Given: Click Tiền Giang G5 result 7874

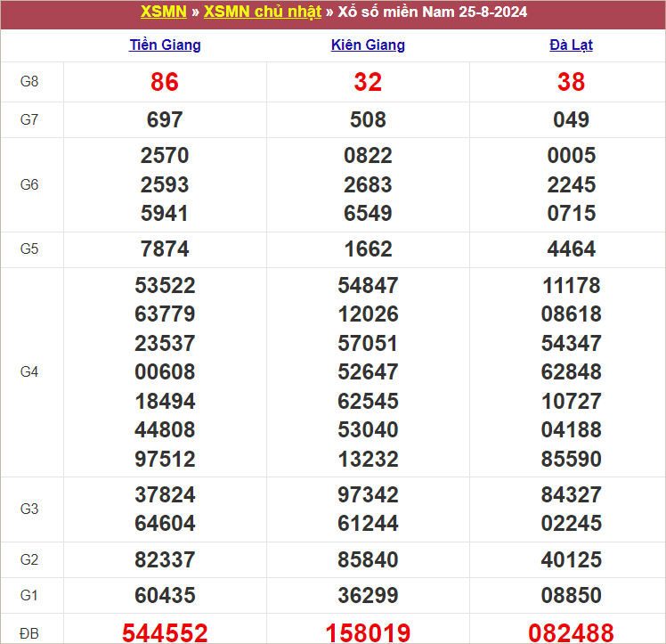Looking at the screenshot, I should point(165,249).
